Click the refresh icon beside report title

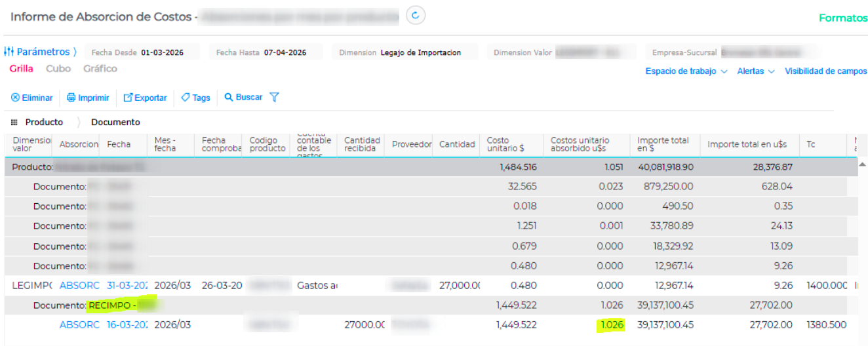point(415,15)
